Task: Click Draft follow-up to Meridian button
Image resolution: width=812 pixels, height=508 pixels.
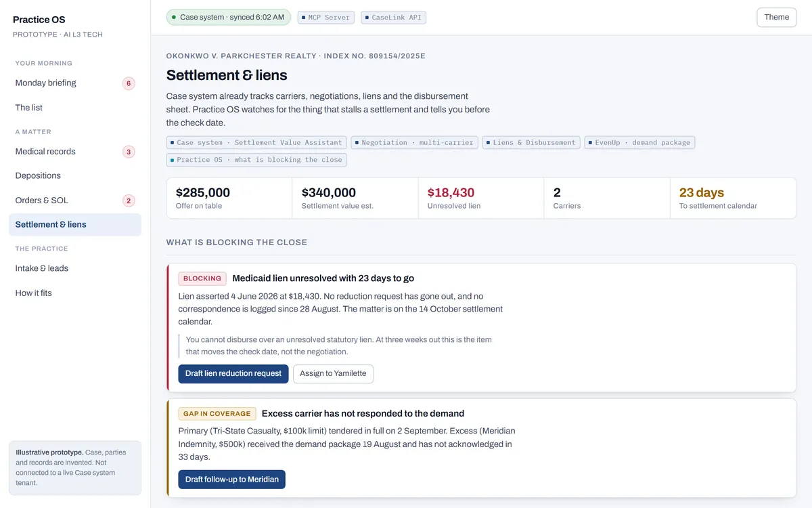Action: point(232,480)
